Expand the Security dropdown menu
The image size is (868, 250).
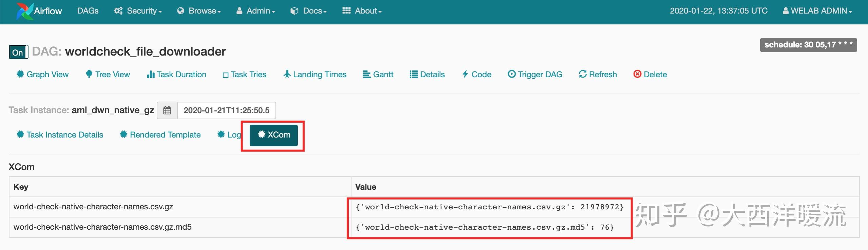138,11
